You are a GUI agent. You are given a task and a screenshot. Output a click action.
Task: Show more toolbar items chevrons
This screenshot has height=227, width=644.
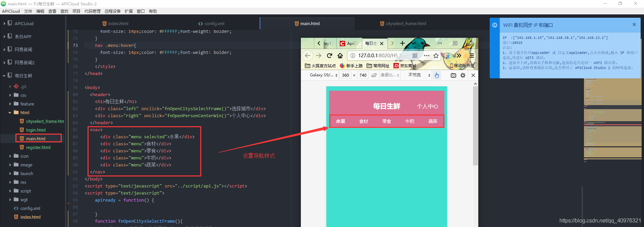459,56
